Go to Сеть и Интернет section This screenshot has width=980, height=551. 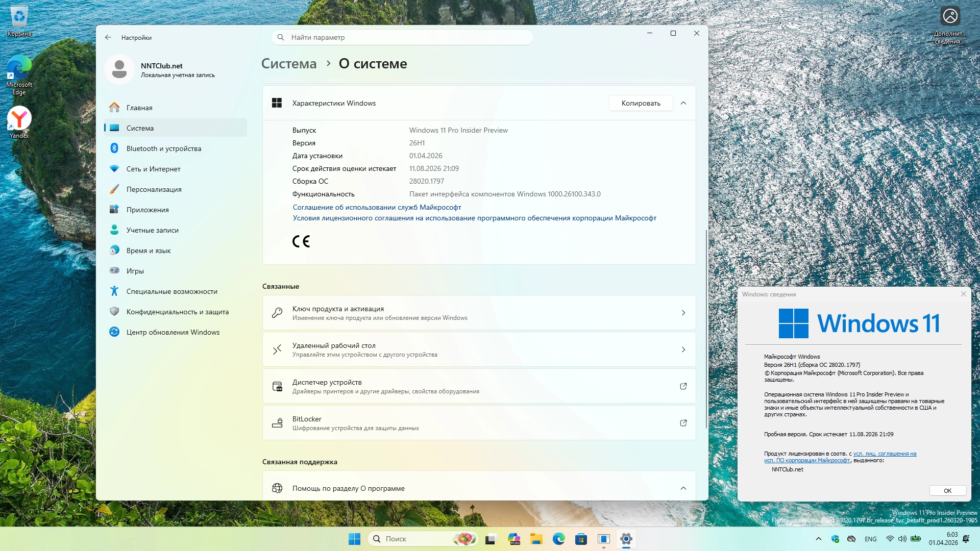pos(153,169)
